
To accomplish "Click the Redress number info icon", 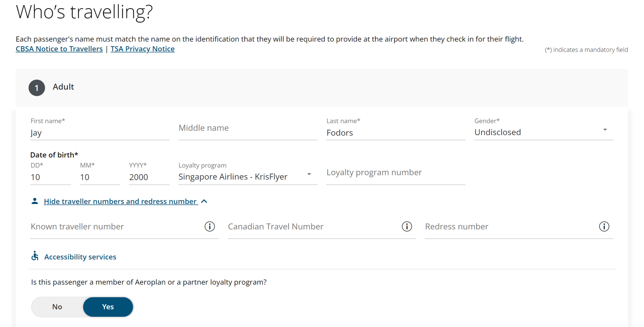I will click(x=604, y=227).
